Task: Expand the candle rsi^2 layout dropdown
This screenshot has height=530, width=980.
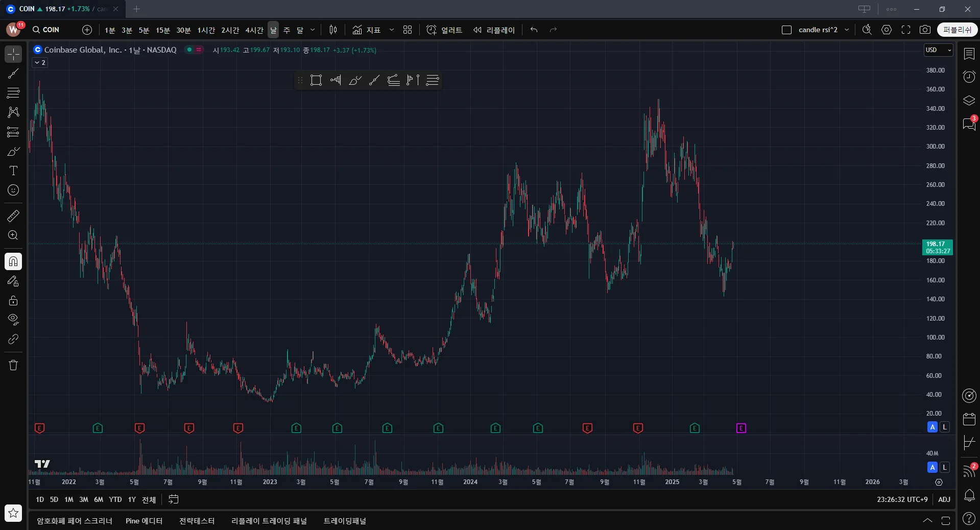Action: click(x=847, y=30)
